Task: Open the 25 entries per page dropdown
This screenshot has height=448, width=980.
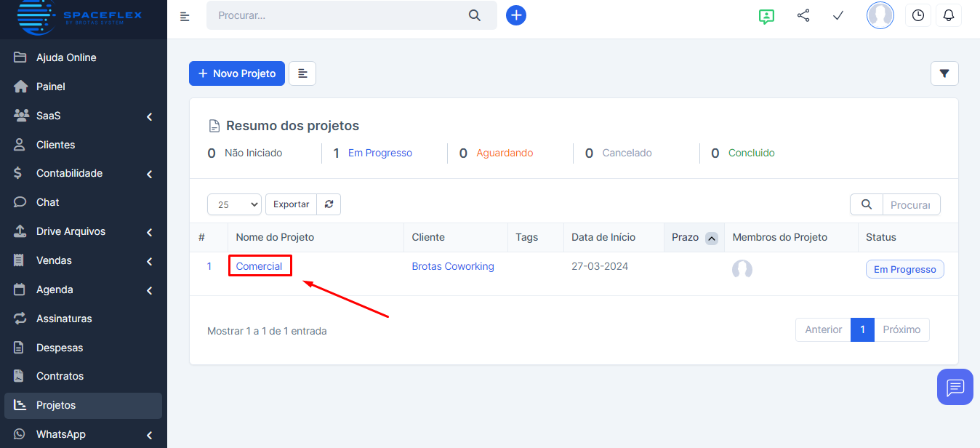Action: point(234,205)
